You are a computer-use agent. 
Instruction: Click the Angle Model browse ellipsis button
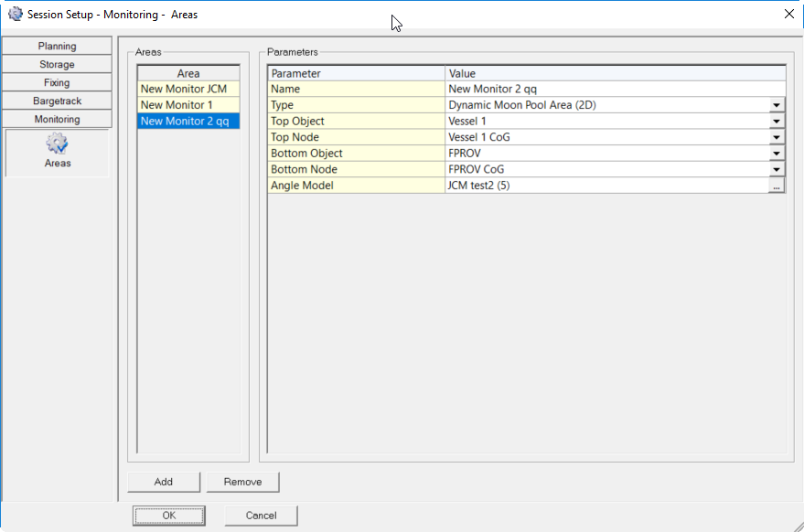click(777, 186)
